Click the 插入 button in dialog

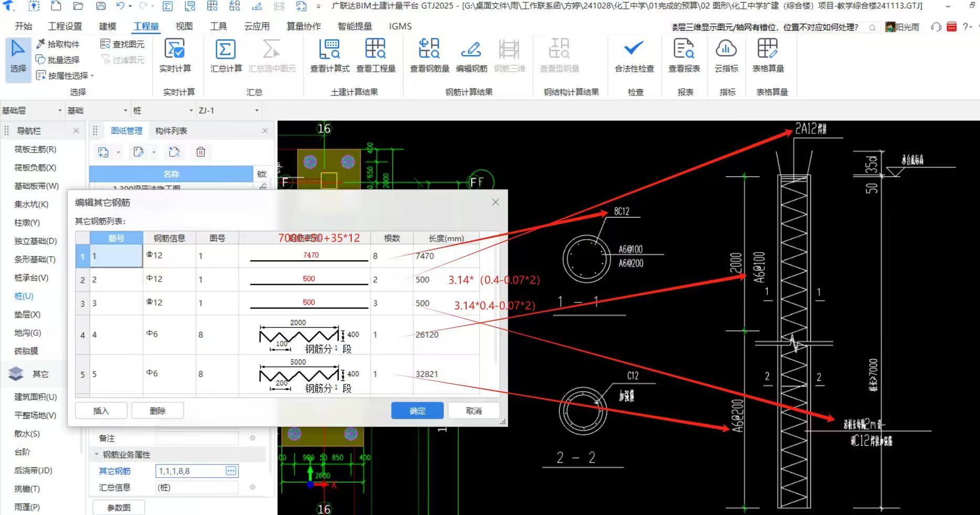coord(101,411)
